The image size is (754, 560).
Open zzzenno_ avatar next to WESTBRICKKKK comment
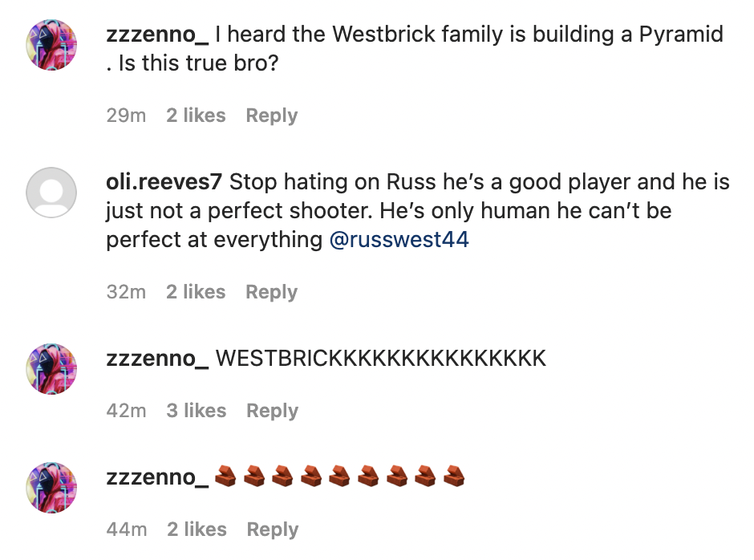pos(52,369)
